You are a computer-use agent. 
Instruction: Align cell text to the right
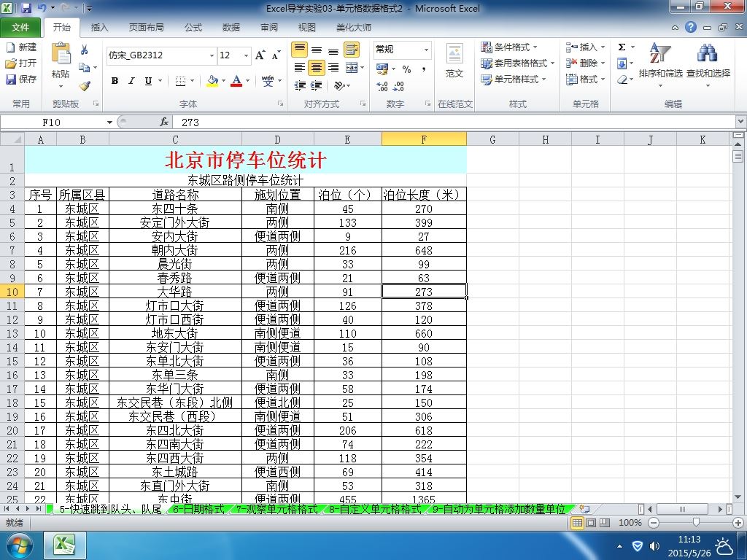(x=333, y=68)
